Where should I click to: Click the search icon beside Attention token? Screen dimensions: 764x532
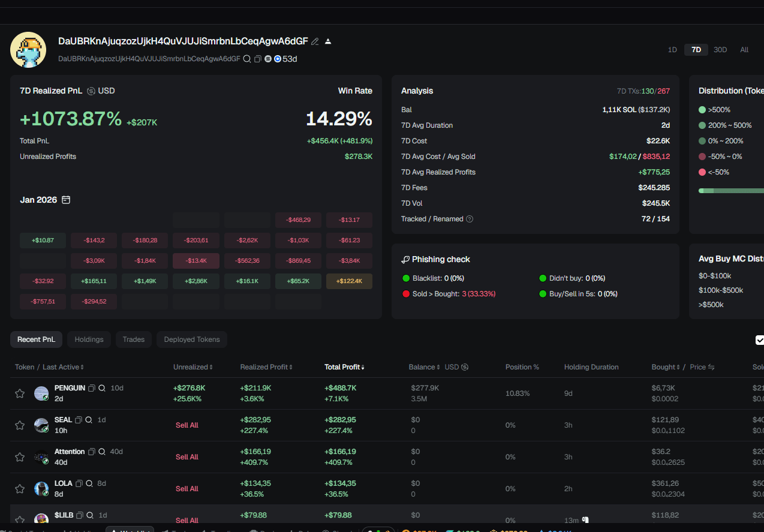pyautogui.click(x=102, y=452)
